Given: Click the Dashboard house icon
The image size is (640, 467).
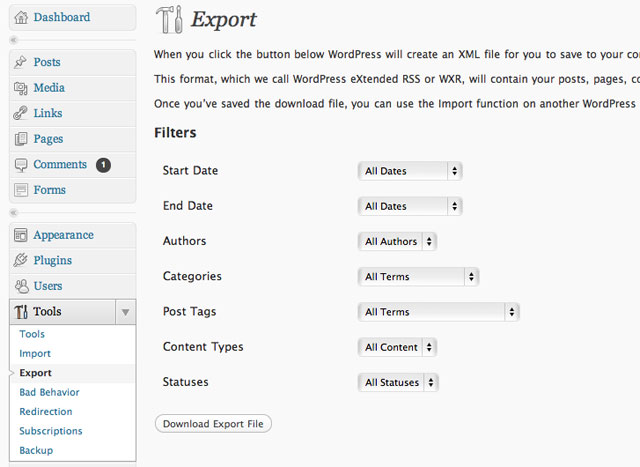Looking at the screenshot, I should tap(21, 17).
